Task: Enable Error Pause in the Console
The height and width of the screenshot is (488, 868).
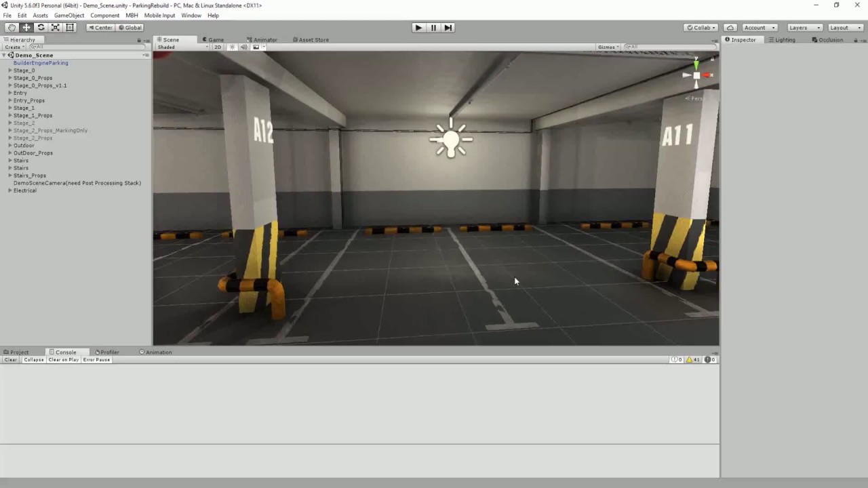Action: [x=96, y=360]
